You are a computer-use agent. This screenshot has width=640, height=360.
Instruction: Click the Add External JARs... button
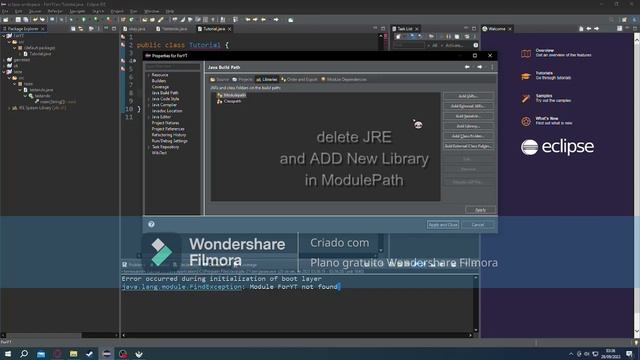click(468, 106)
